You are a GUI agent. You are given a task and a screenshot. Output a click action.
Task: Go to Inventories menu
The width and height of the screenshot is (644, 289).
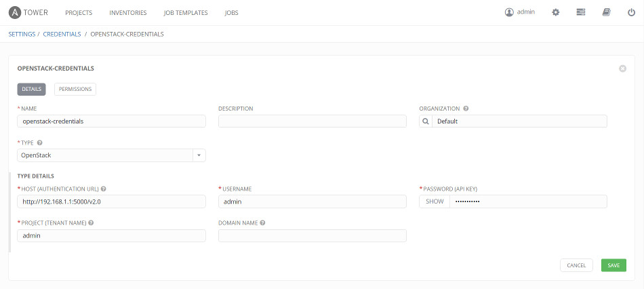128,13
